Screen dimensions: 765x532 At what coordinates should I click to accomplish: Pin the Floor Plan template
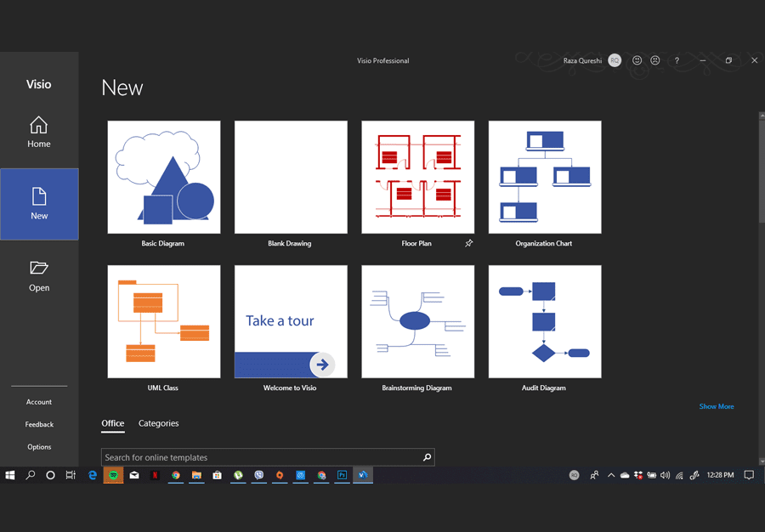pos(468,244)
